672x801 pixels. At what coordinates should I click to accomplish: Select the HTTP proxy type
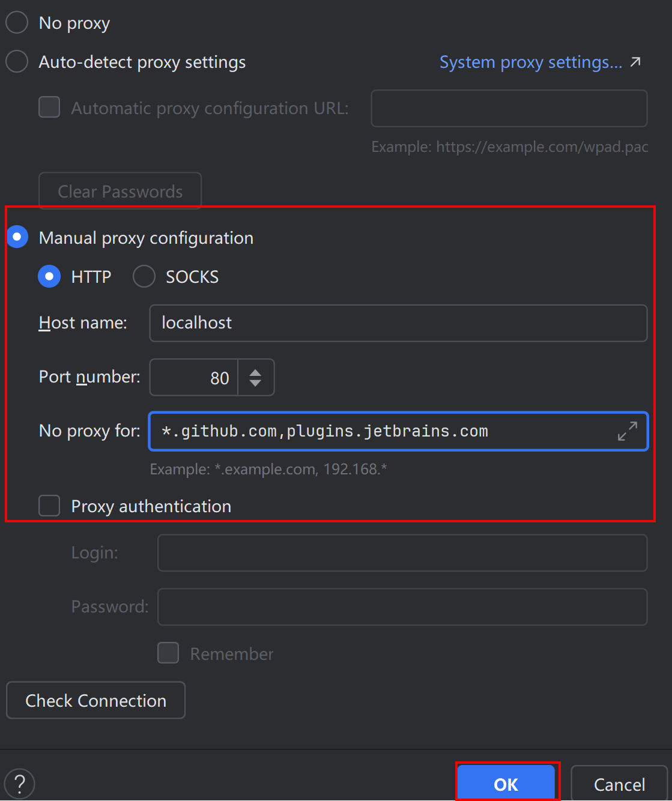tap(49, 276)
